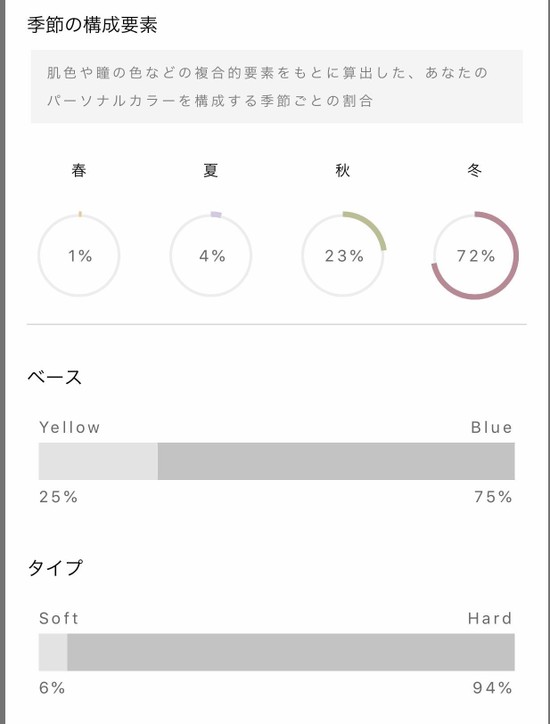Click the 季節の構成要素 heading
Screen dimensions: 550x724
(x=92, y=25)
